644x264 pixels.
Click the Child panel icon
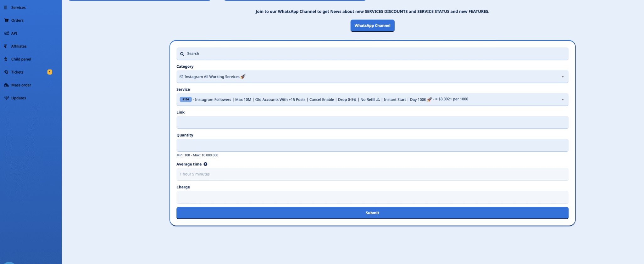click(6, 59)
